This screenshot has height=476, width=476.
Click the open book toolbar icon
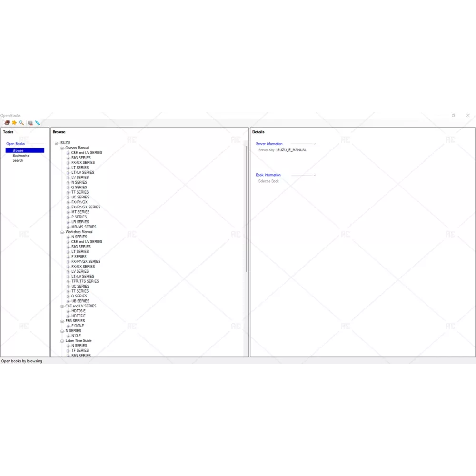click(x=7, y=123)
